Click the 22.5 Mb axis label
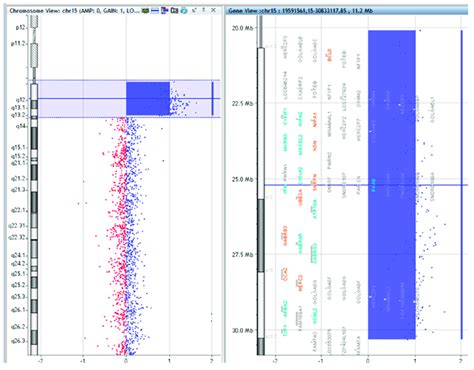Viewport: 474px width, 370px height. pos(243,103)
